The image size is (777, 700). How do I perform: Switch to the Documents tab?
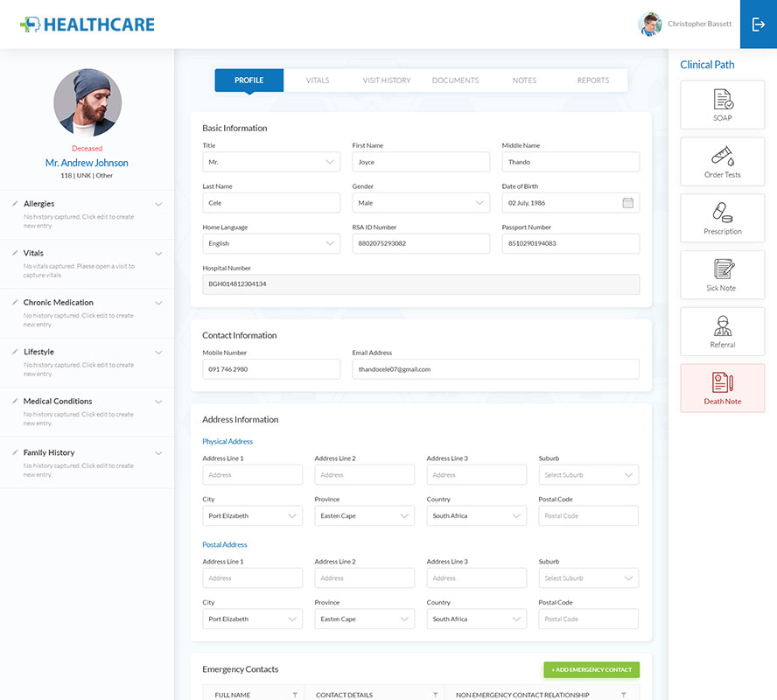[455, 80]
